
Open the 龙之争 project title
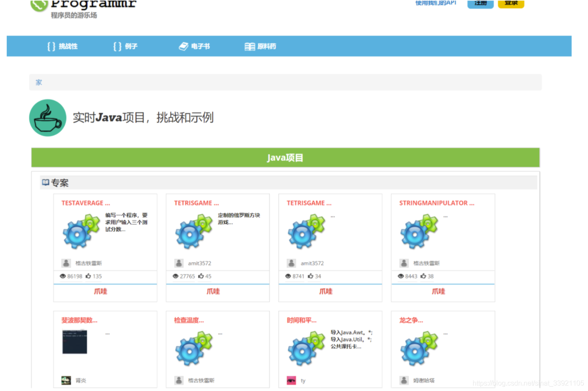tap(411, 320)
